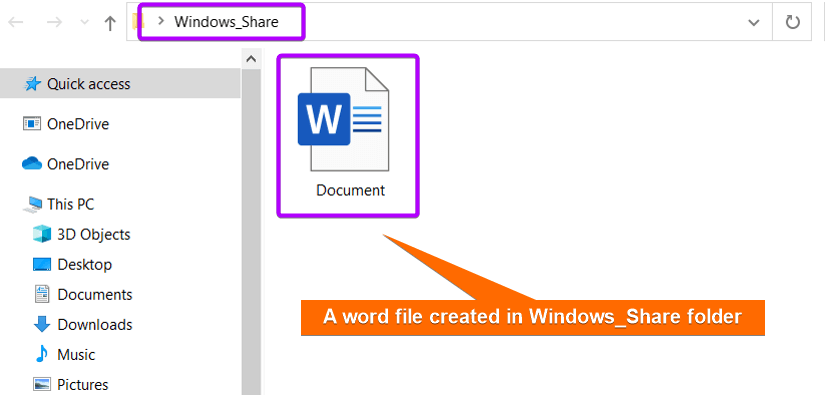Go back to the previous folder

point(15,22)
